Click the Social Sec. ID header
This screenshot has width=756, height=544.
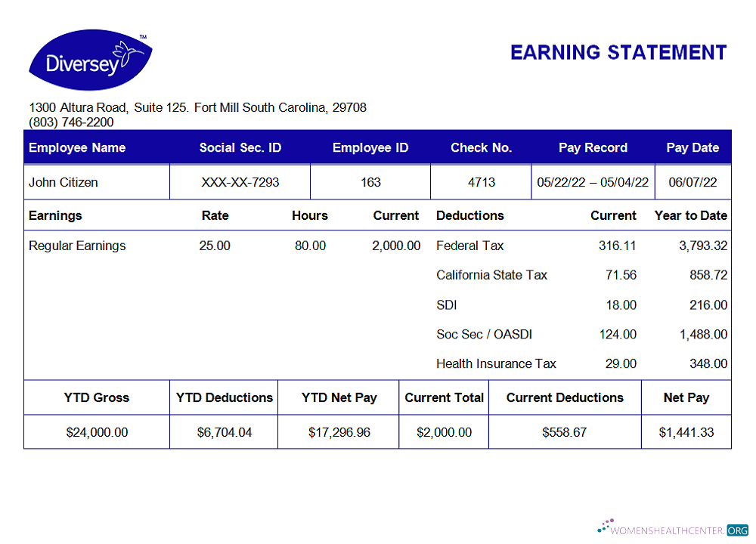[x=240, y=147]
